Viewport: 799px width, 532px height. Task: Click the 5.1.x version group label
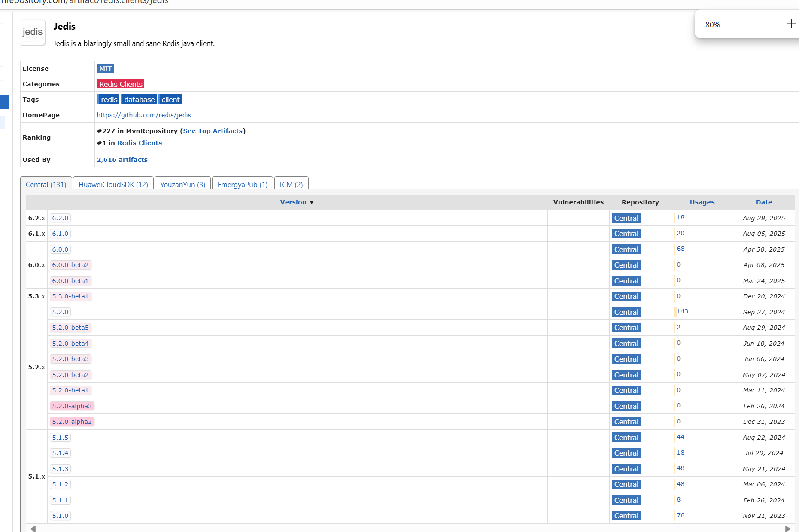(36, 477)
